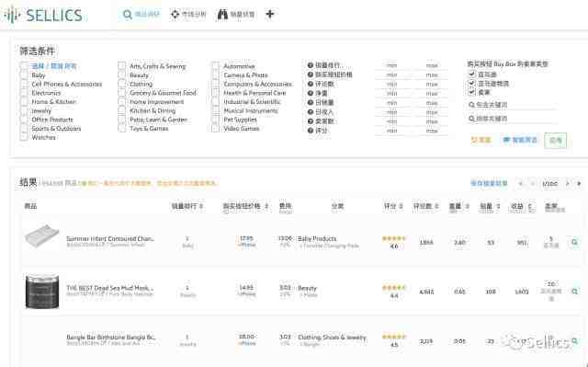This screenshot has height=367, width=588.
Task: Select the Beauty category checkbox
Action: (x=121, y=75)
